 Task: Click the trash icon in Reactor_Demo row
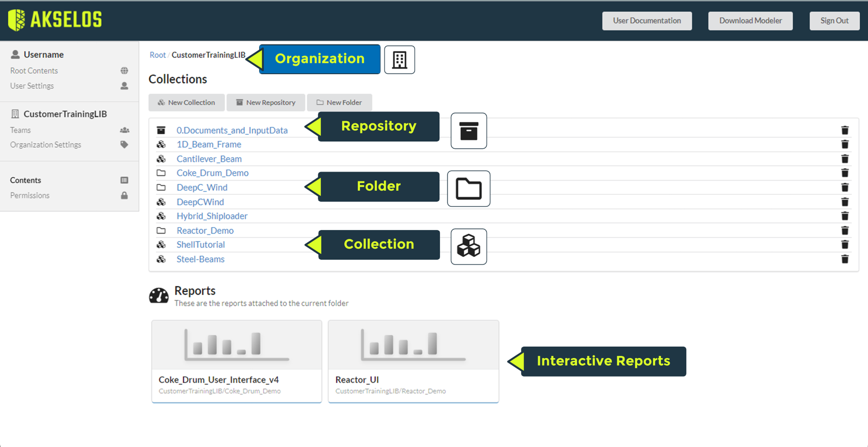845,230
